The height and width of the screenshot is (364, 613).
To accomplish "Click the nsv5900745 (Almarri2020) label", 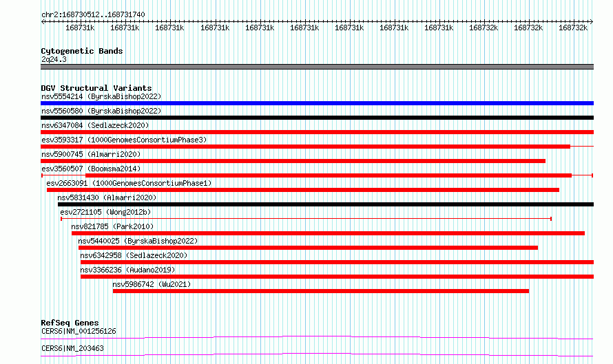I will pos(91,154).
